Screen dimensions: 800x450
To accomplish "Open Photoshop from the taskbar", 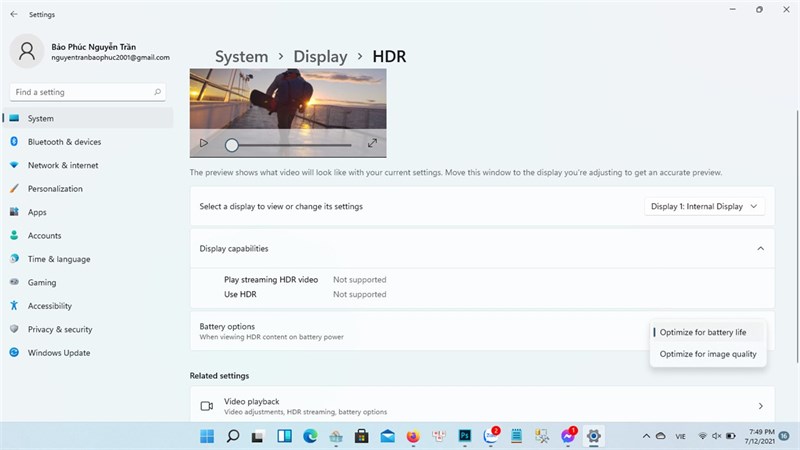I will coord(465,436).
